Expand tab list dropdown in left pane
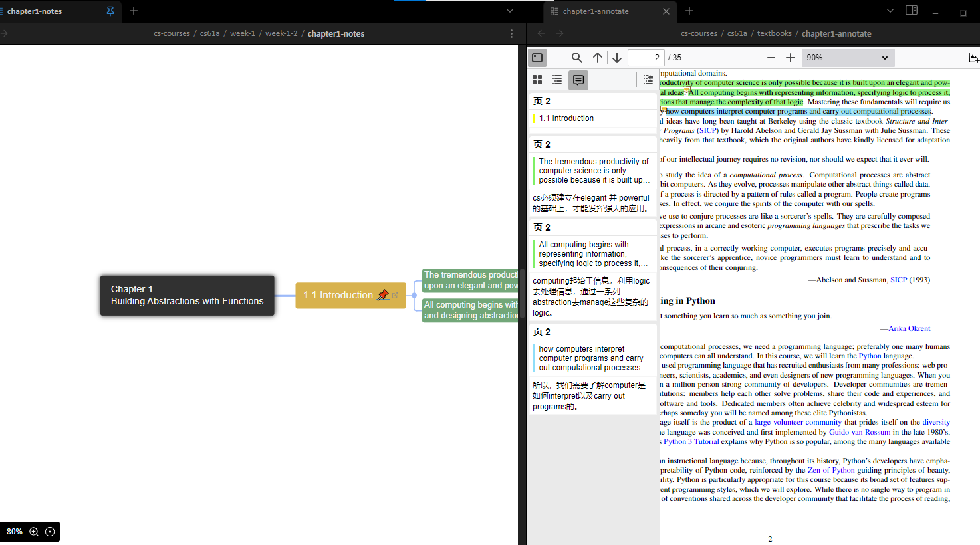This screenshot has width=980, height=545. click(510, 11)
